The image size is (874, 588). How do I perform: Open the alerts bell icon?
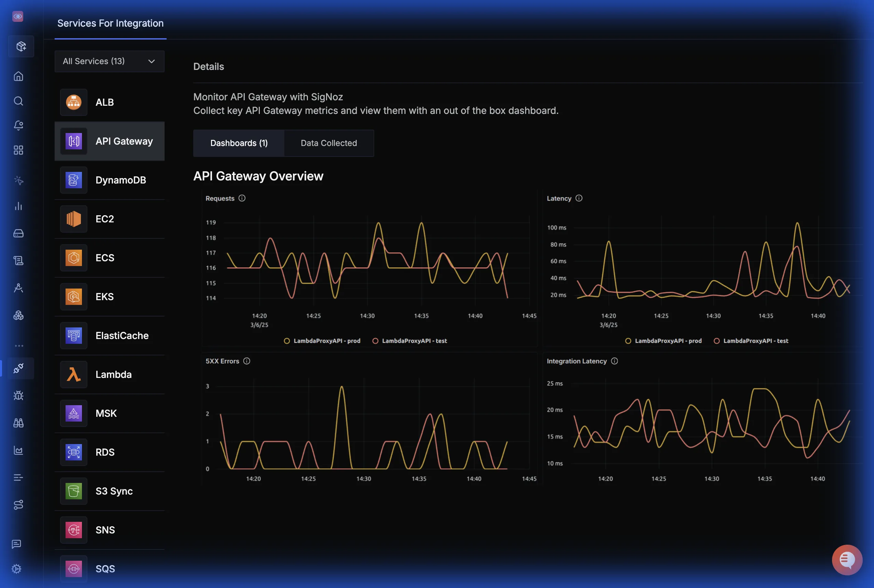click(x=18, y=125)
